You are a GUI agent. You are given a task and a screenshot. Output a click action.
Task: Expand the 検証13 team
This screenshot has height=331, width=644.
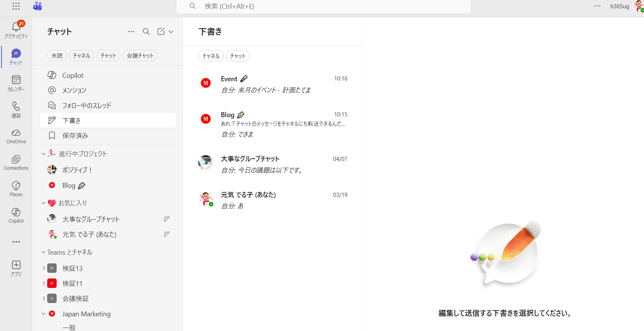point(44,268)
